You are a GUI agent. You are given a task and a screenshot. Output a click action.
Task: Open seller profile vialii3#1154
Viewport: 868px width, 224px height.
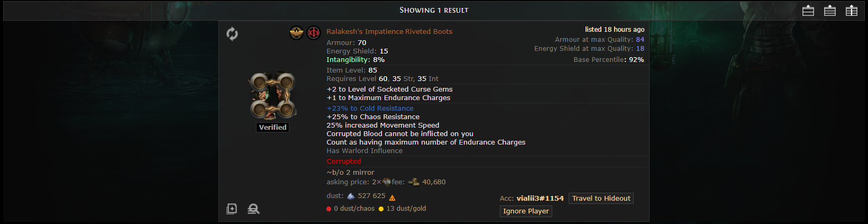(540, 199)
